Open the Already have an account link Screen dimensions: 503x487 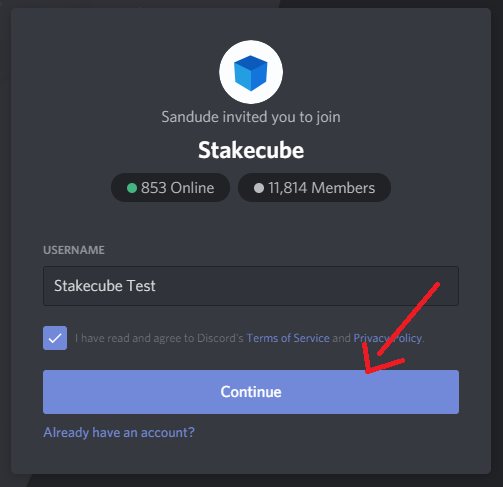(119, 433)
